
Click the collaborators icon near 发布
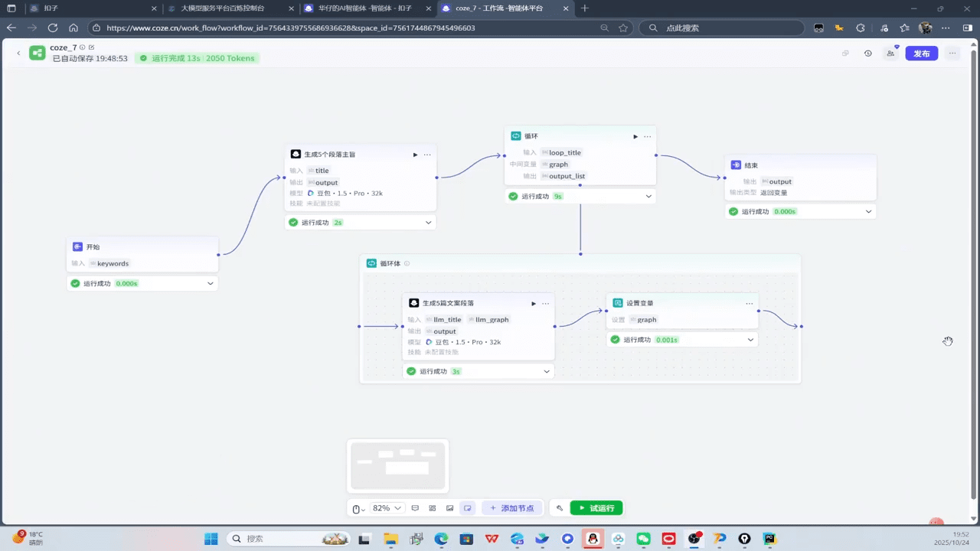coord(890,54)
